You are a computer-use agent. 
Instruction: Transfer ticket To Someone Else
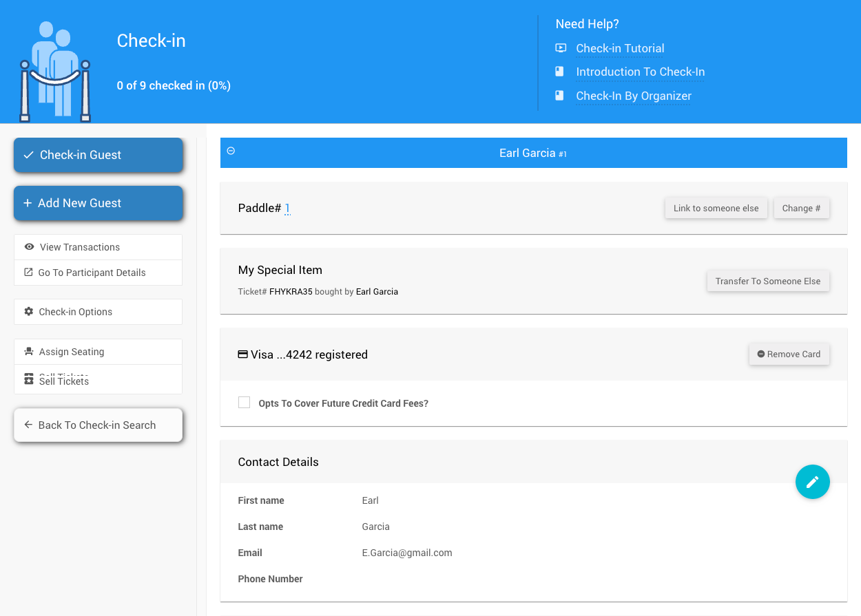click(767, 282)
